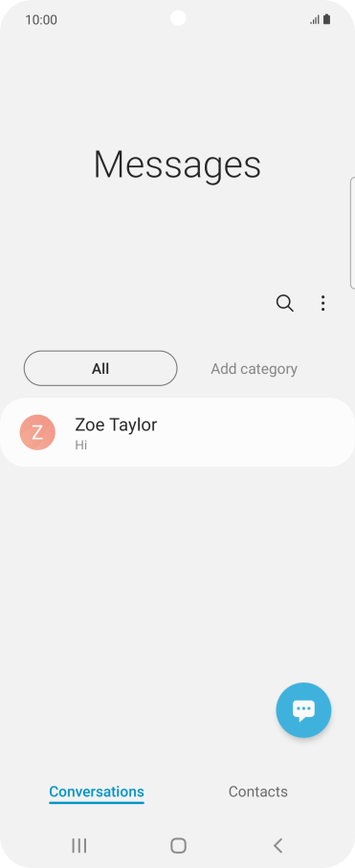Tap the front camera cutout area
This screenshot has height=868, width=355.
tap(178, 18)
